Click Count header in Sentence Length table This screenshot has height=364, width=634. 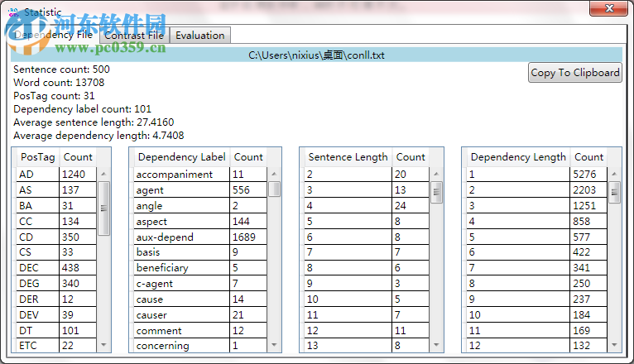pyautogui.click(x=411, y=157)
